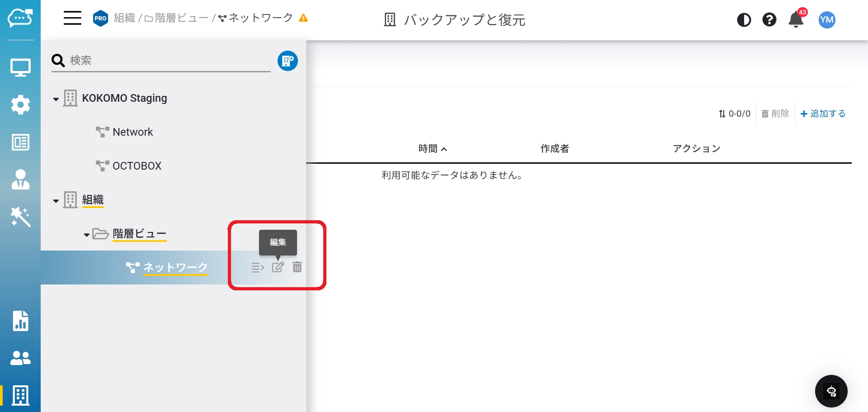
Task: Open the reports chart document icon
Action: click(20, 321)
